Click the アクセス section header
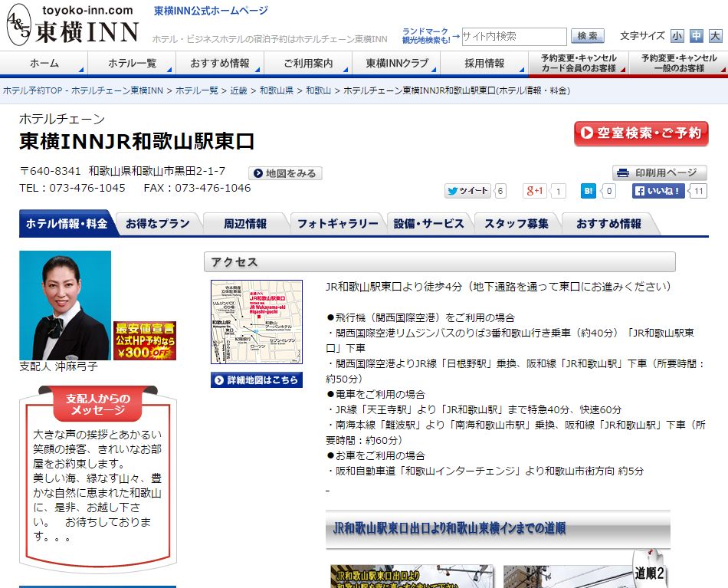The image size is (728, 588). click(x=440, y=262)
